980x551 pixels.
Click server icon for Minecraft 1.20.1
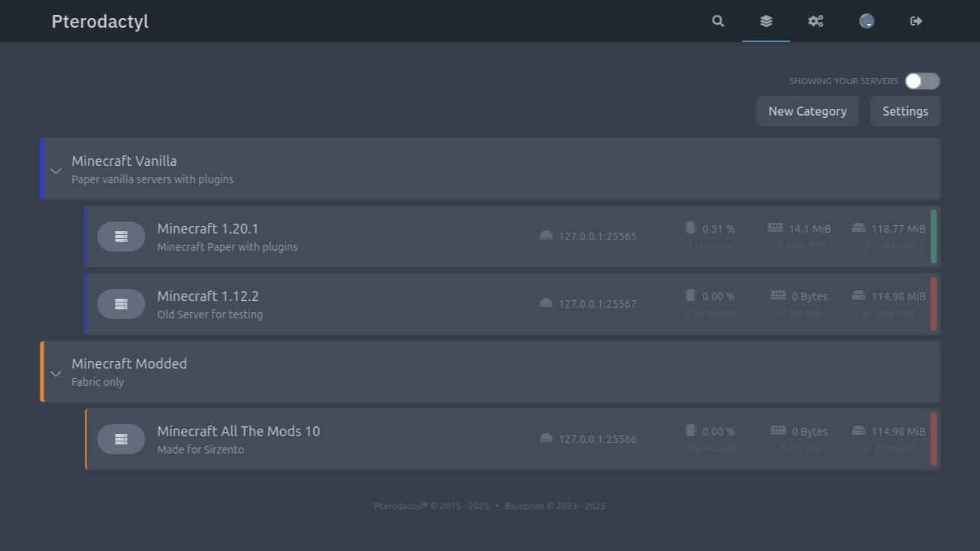(x=121, y=236)
